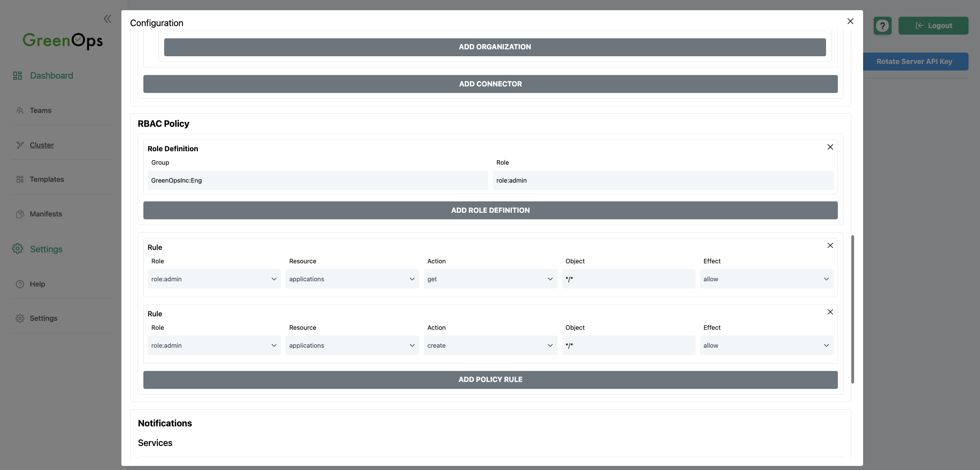
Task: Click the ADD ROLE DEFINITION button
Action: pos(490,210)
